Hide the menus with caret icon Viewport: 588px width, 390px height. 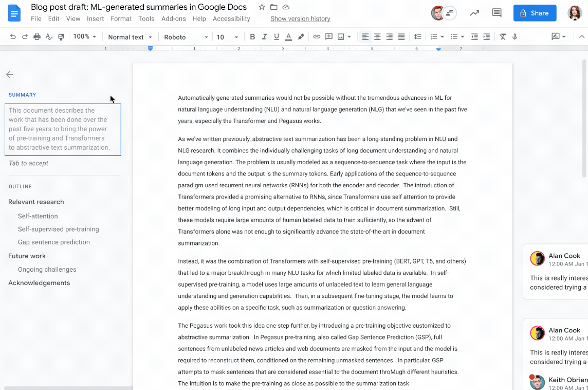(x=582, y=37)
